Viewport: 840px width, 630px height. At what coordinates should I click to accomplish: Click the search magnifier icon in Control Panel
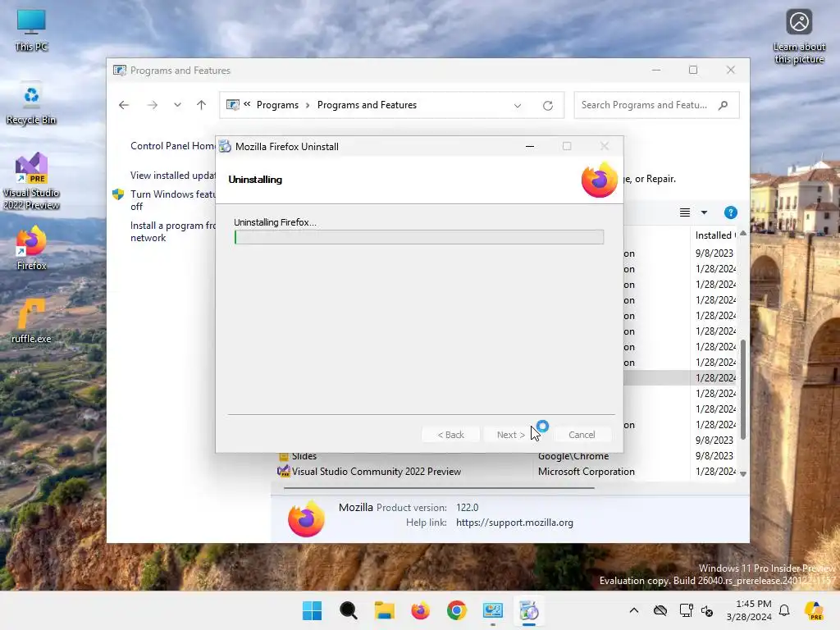pyautogui.click(x=724, y=105)
